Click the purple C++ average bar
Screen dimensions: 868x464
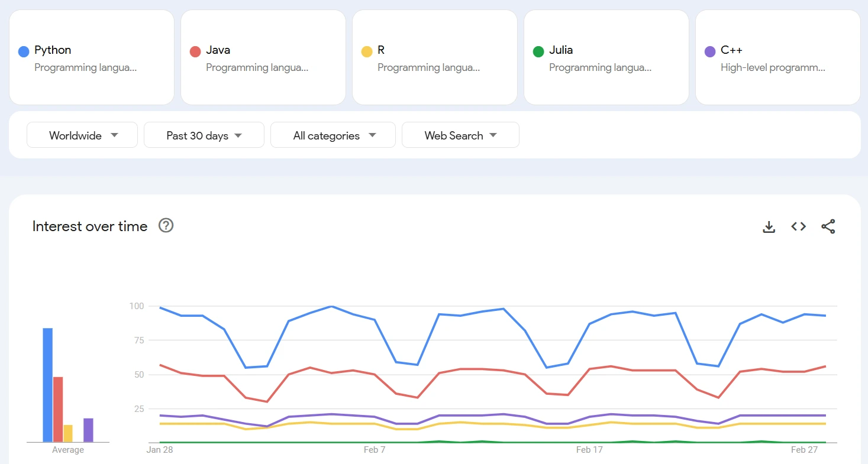[88, 430]
